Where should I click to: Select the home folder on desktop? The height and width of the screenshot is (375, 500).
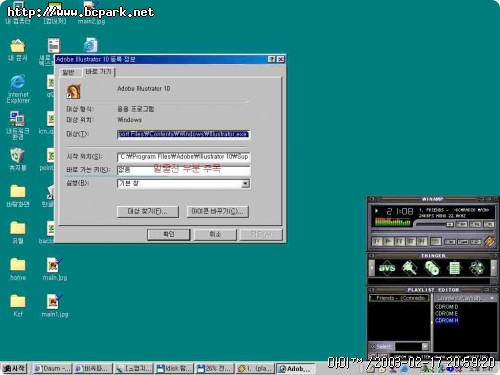pyautogui.click(x=18, y=269)
